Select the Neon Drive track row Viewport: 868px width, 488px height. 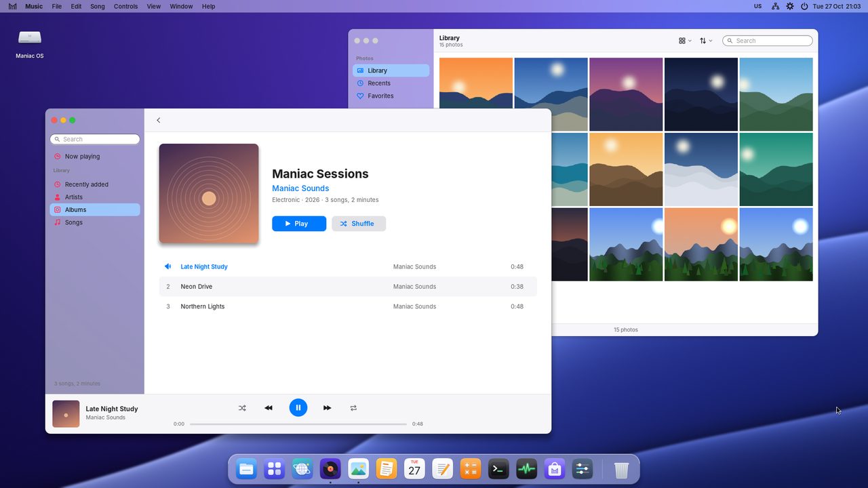tap(348, 287)
